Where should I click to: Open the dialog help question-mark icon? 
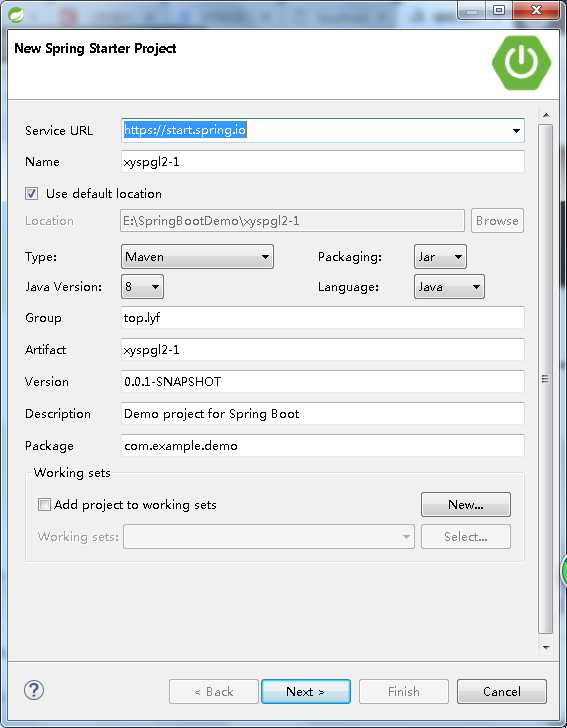[x=34, y=690]
